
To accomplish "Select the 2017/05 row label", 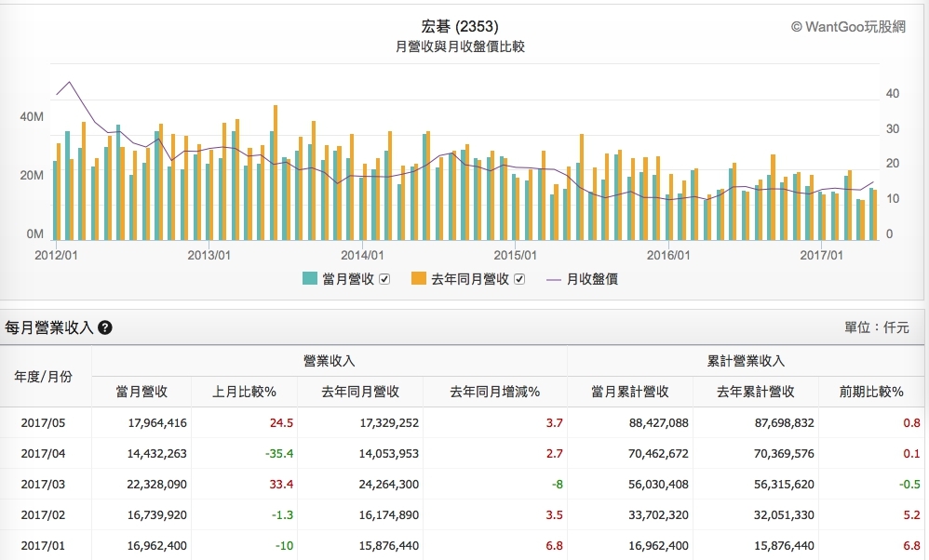I will click(43, 422).
